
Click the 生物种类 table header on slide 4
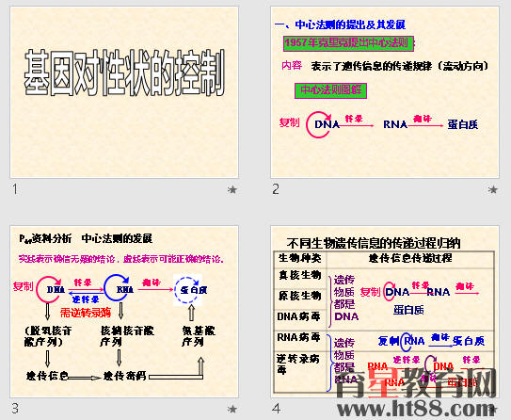click(x=300, y=258)
